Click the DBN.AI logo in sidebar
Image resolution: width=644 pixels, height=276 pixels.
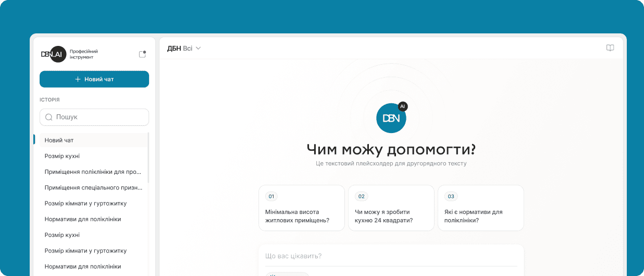[54, 54]
